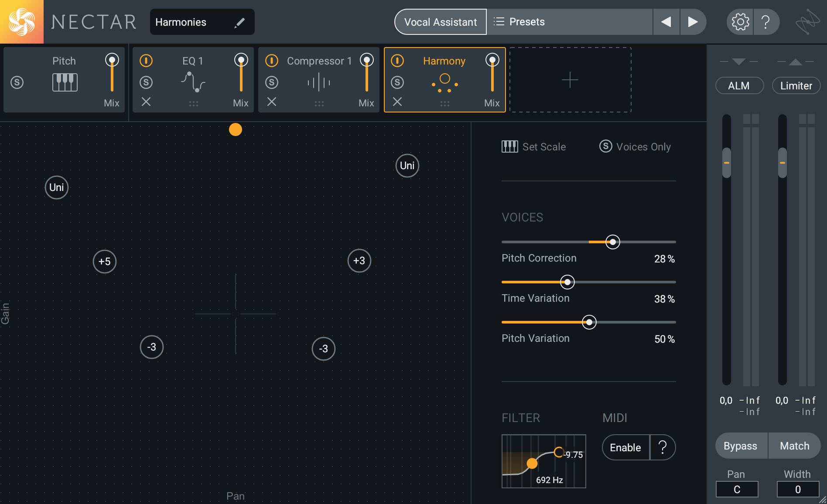Click the pencil icon to rename Harmonies preset
The height and width of the screenshot is (504, 827).
coord(239,22)
